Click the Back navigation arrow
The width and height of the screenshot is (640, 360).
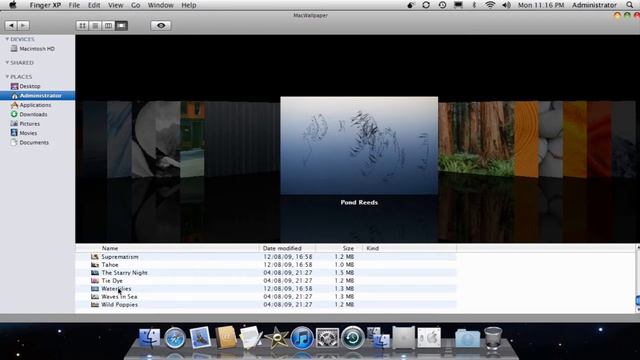[x=11, y=25]
